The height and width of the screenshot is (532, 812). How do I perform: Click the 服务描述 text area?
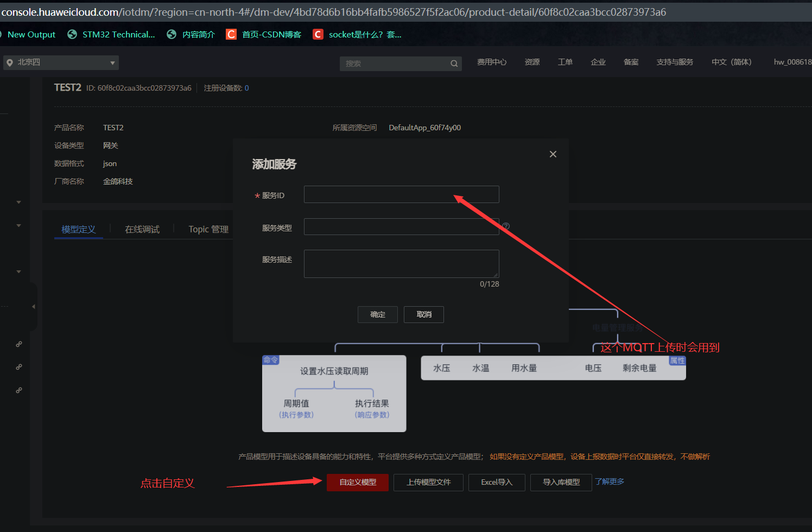(401, 264)
